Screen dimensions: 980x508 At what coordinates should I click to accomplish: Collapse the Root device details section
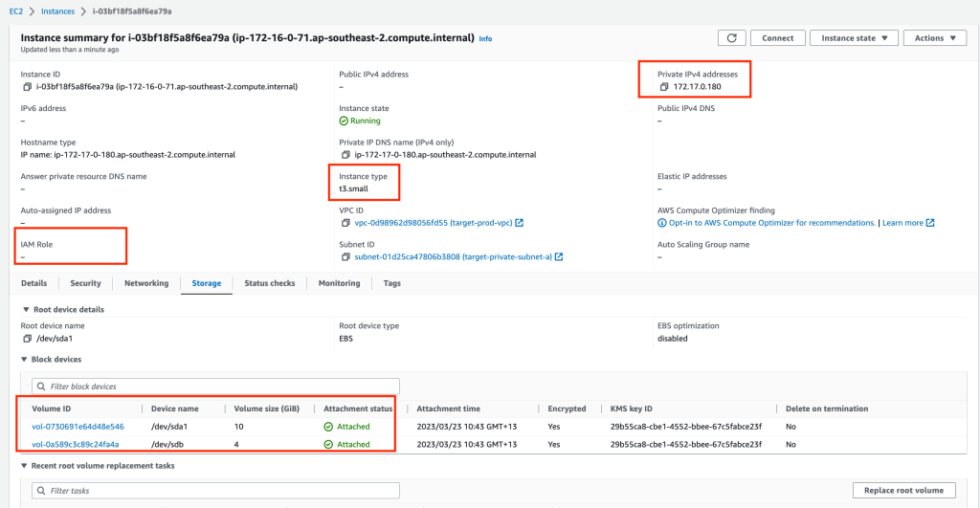click(25, 310)
